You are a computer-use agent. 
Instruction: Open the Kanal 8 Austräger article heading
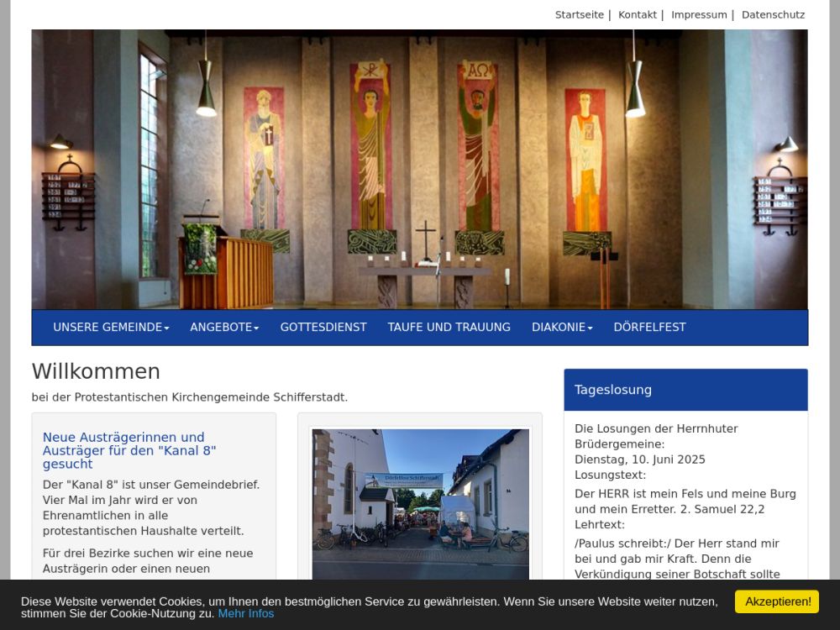(129, 450)
